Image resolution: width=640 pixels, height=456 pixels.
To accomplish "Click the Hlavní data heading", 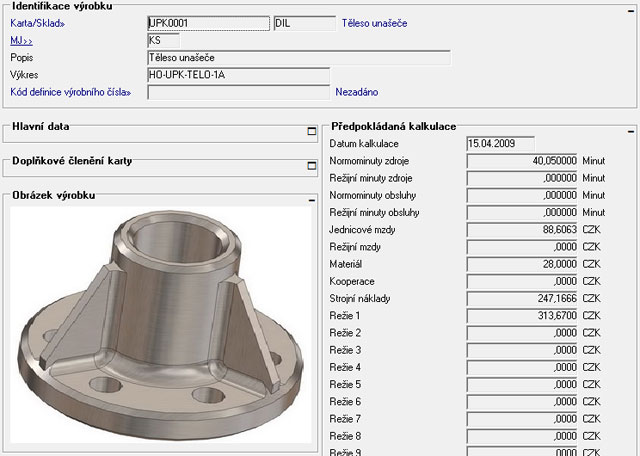I will point(40,126).
